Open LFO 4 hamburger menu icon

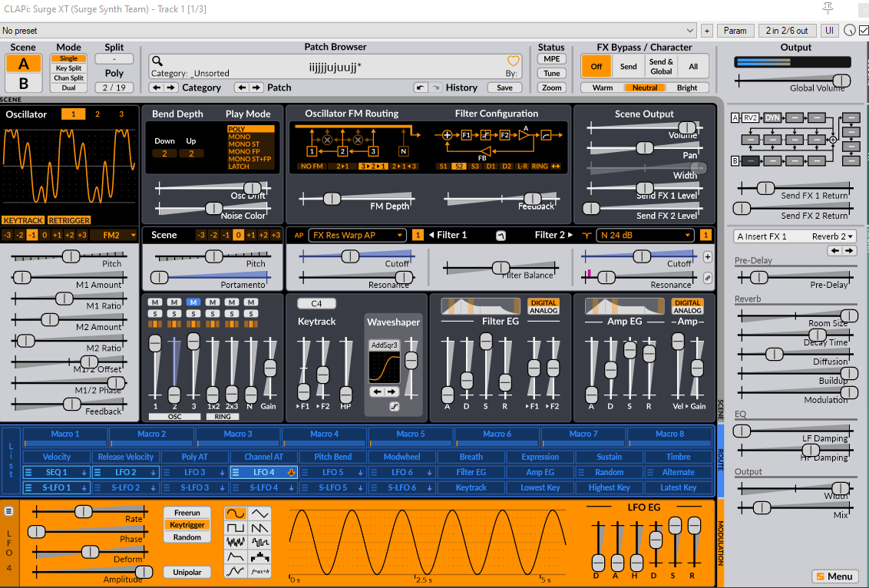9,511
